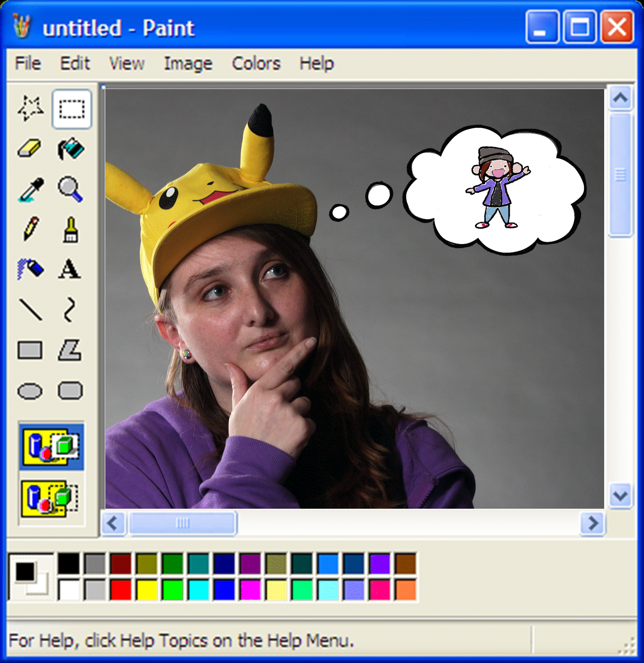Select the rectangular Select tool
Screen dimensions: 644x663
(72, 109)
